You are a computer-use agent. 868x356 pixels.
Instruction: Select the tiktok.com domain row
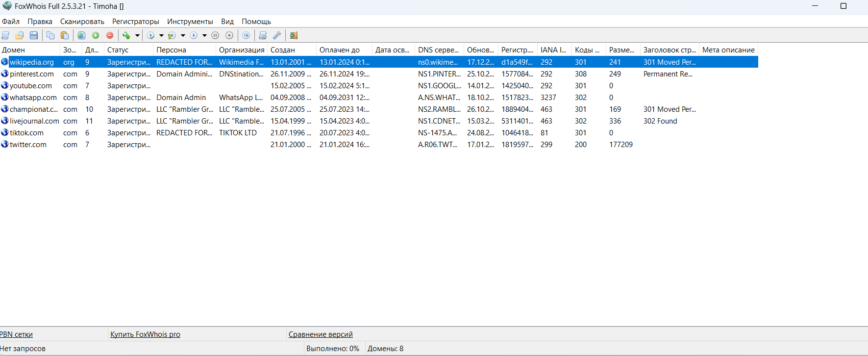[x=379, y=133]
